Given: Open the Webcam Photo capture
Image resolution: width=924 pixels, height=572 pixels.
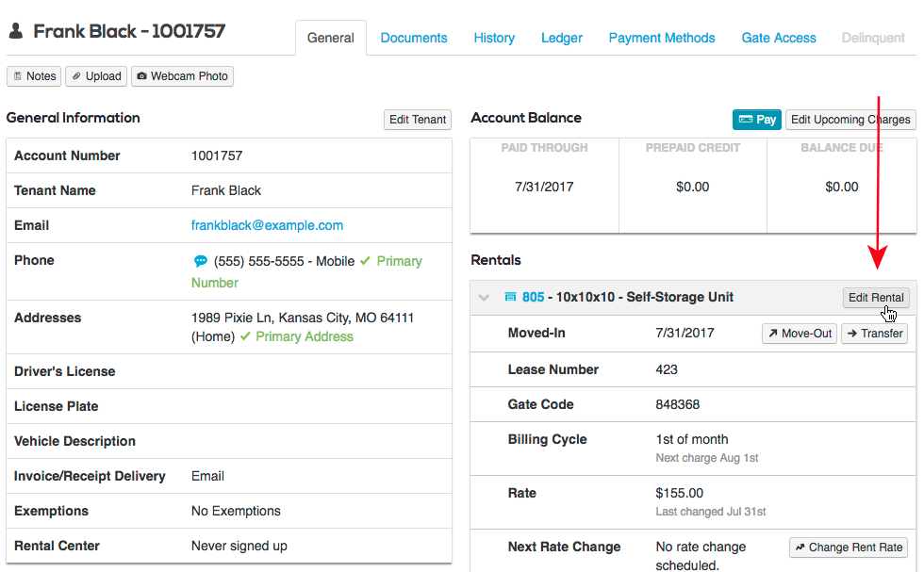Looking at the screenshot, I should coord(182,76).
